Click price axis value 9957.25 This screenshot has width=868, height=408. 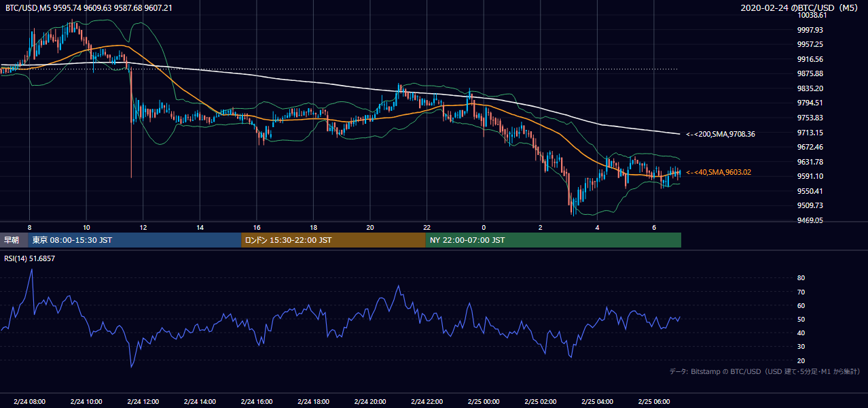[x=810, y=44]
